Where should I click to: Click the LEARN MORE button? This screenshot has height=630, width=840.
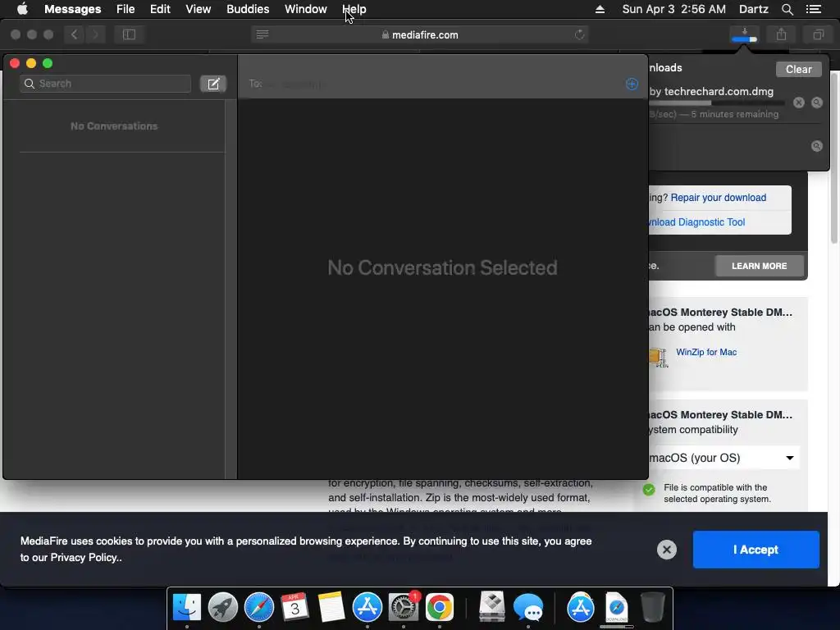click(x=759, y=266)
